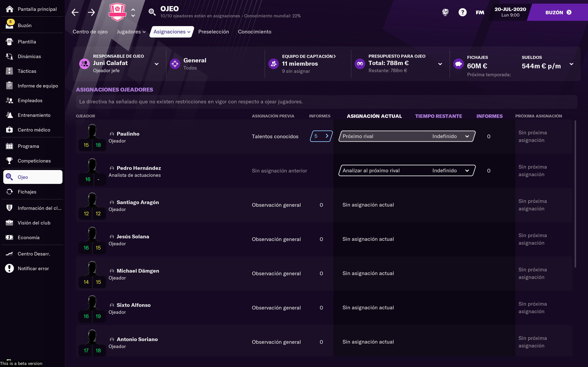Open the Conocimiento tab
The image size is (588, 367).
254,32
